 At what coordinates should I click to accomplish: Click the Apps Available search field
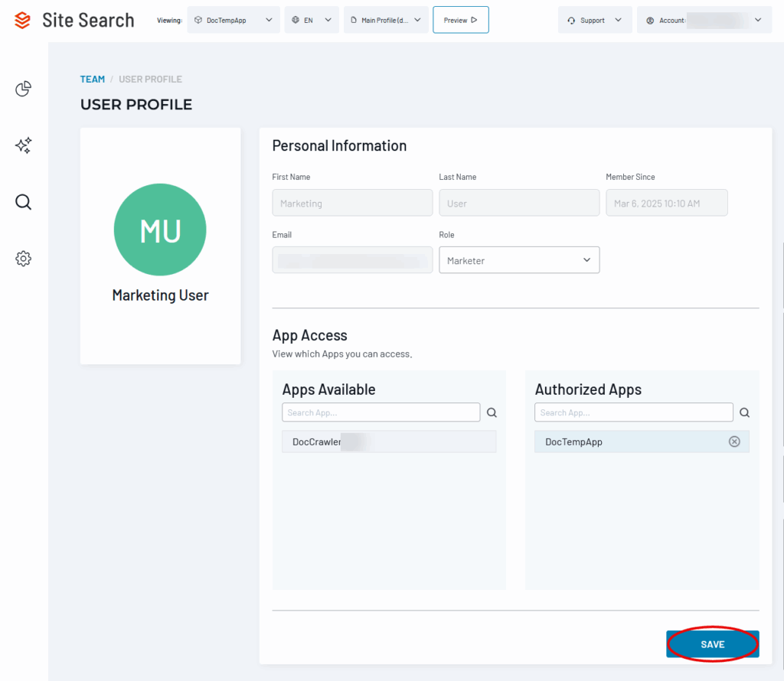point(381,412)
